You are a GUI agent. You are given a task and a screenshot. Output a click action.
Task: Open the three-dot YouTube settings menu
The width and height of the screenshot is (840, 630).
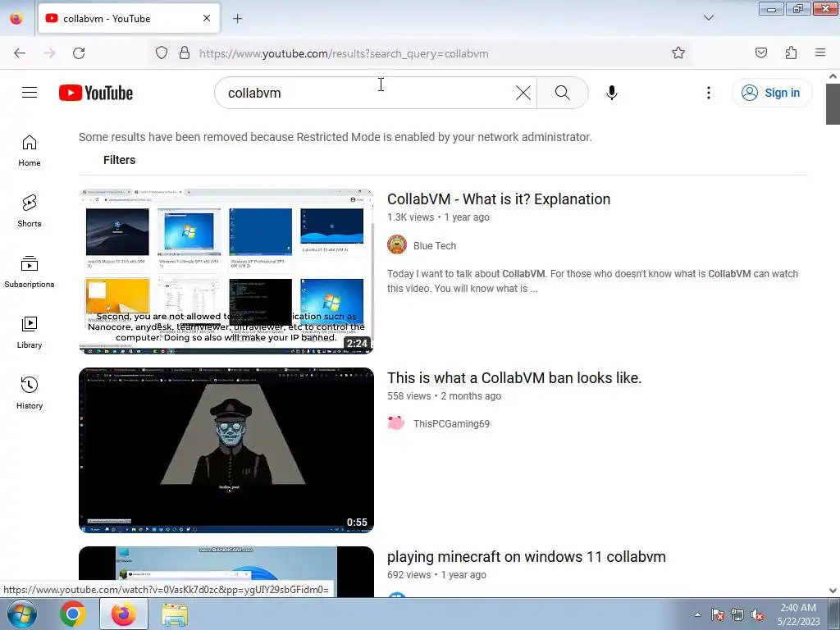(708, 93)
